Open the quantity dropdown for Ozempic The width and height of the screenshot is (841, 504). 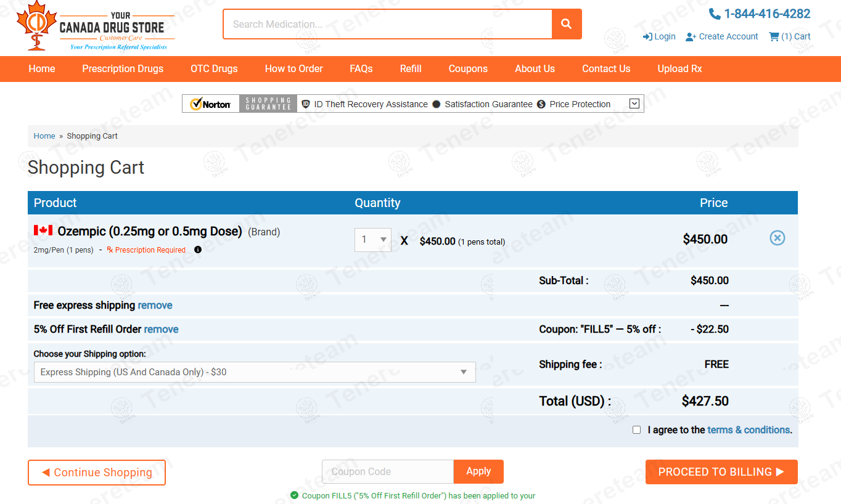click(x=373, y=240)
